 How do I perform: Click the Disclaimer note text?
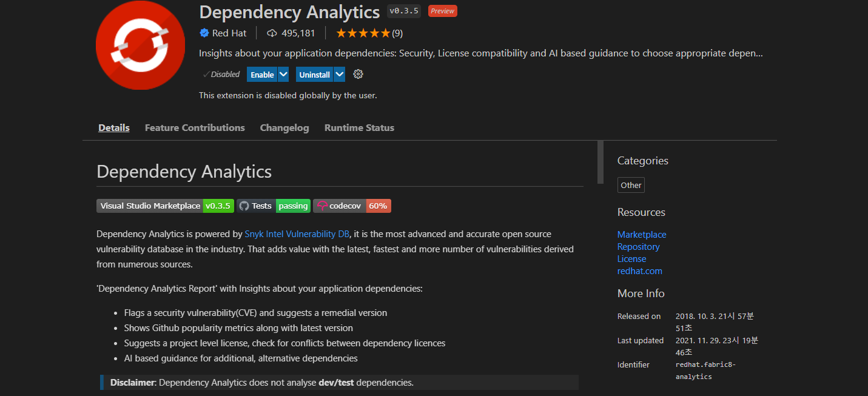pos(262,383)
